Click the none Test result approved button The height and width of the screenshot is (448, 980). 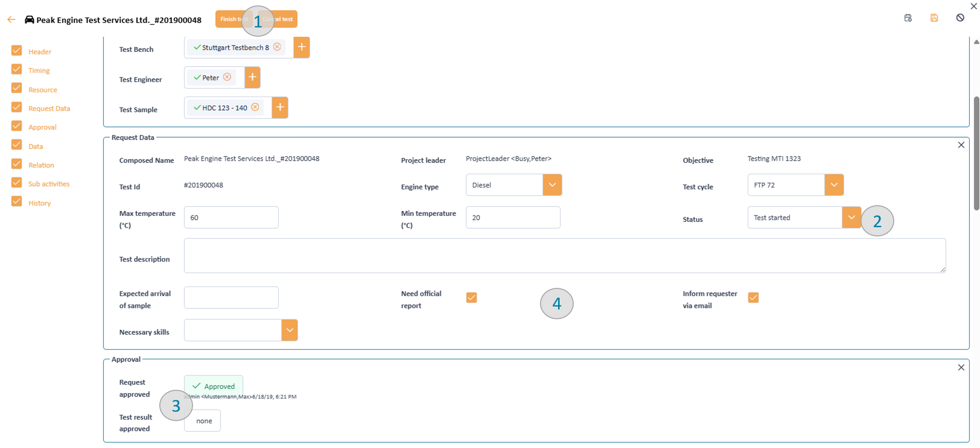202,421
